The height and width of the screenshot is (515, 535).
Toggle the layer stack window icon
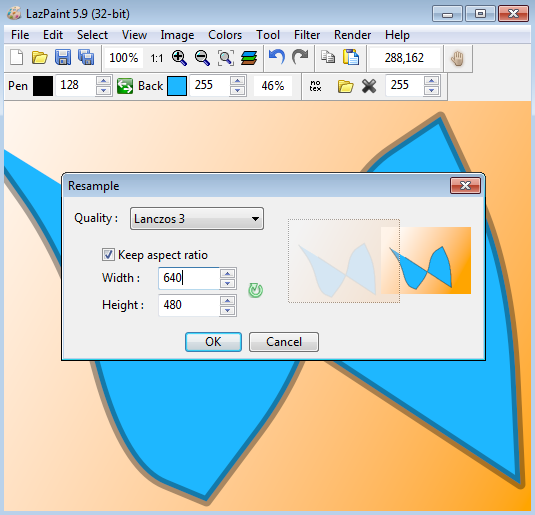pyautogui.click(x=249, y=58)
